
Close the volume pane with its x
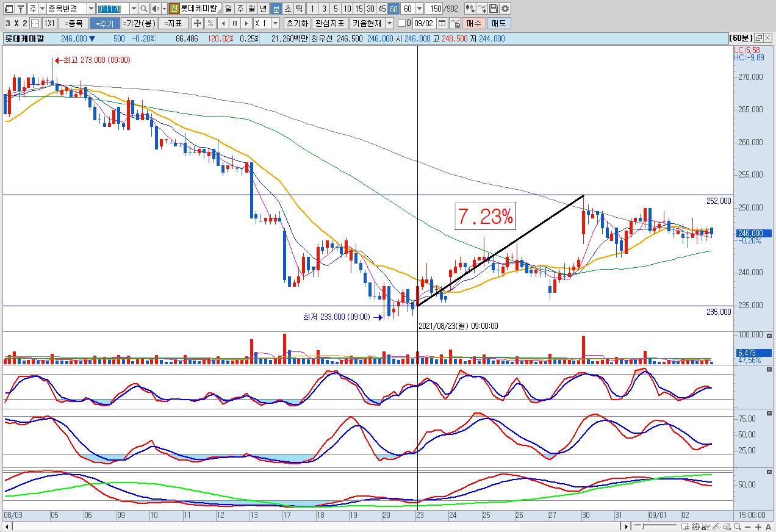tap(769, 336)
